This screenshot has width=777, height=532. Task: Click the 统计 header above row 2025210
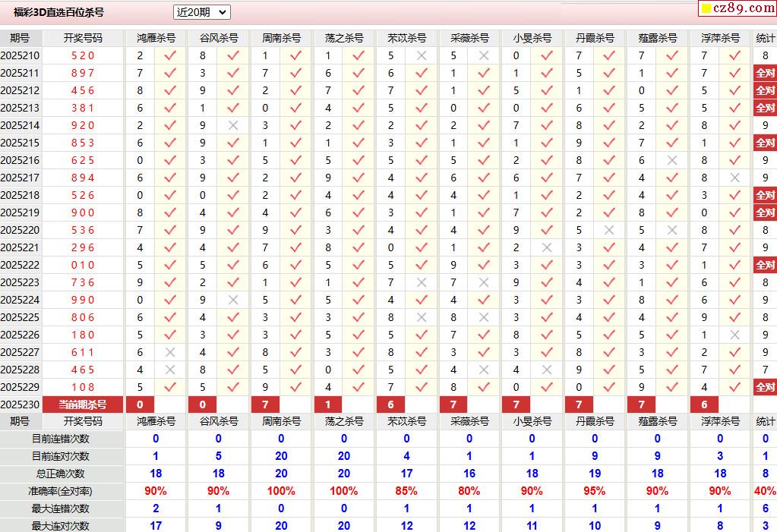[766, 38]
